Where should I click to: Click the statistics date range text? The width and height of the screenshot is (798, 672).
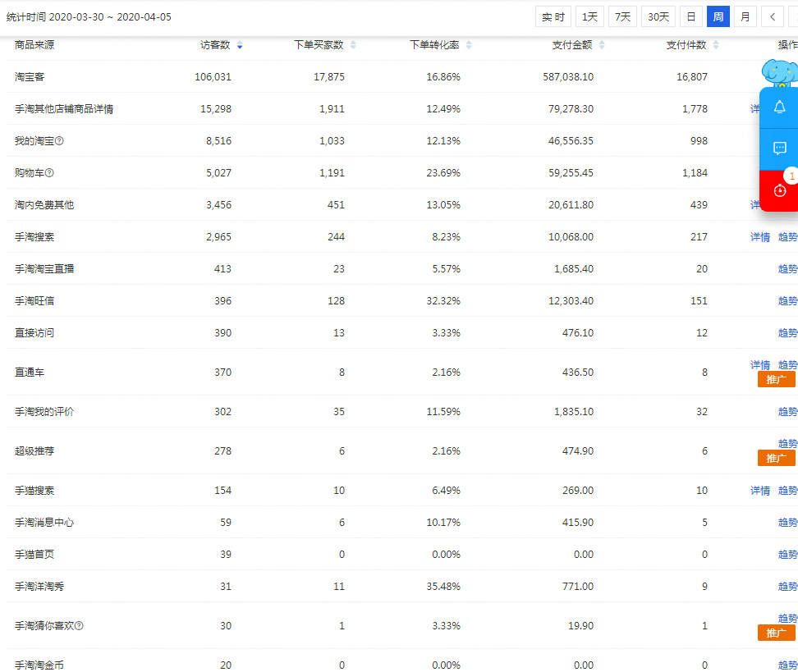[89, 16]
